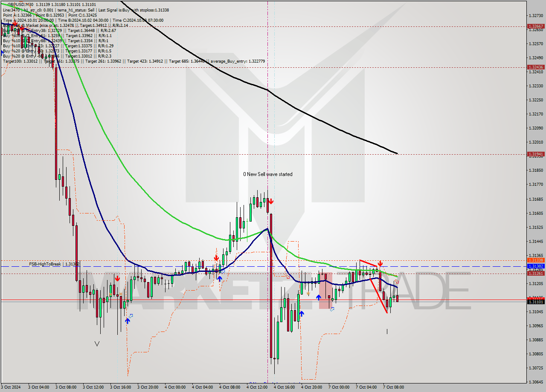Click the blue up arrow at 4 Oct 08:00
Image resolution: width=546 pixels, height=392 pixels.
[219, 279]
